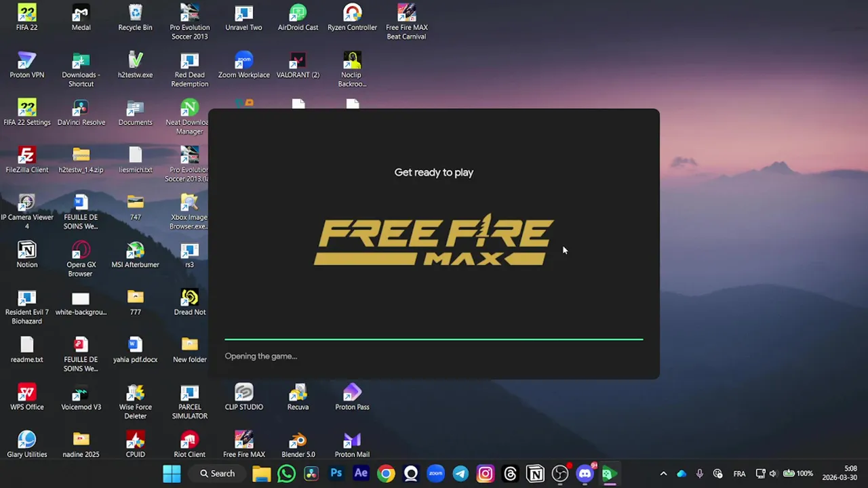The image size is (868, 488).
Task: Select the Xbox Image Browser.exe icon
Action: (189, 211)
